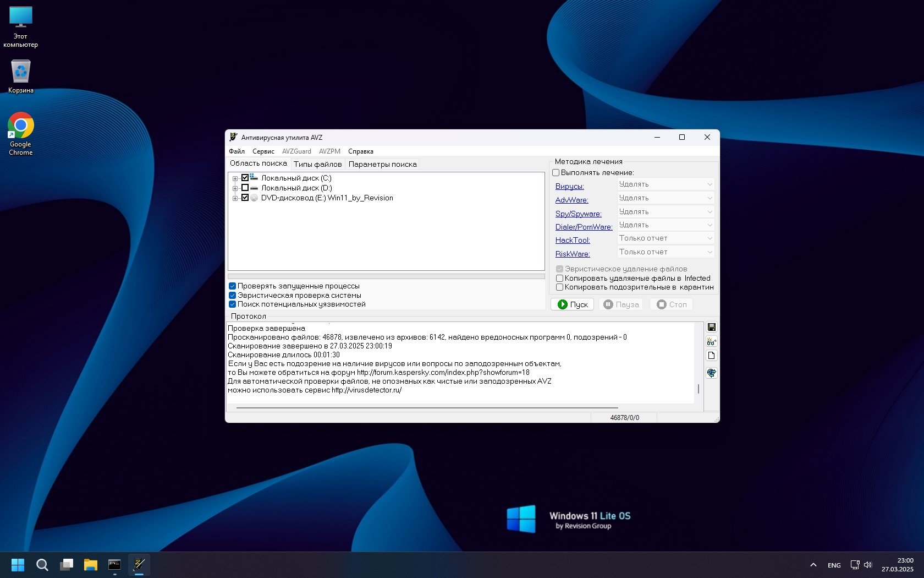Viewport: 924px width, 578px height.
Task: Show hidden tray icons
Action: click(x=813, y=565)
